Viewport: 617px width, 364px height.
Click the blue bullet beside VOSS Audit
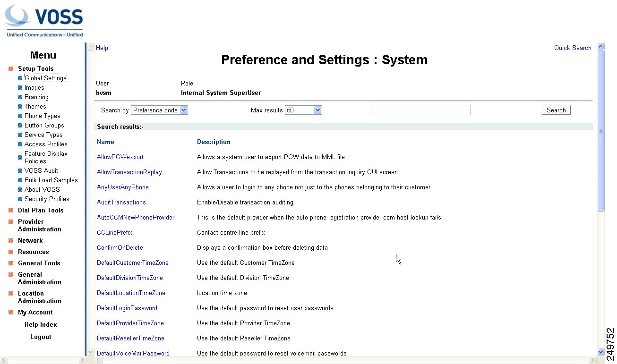point(20,171)
